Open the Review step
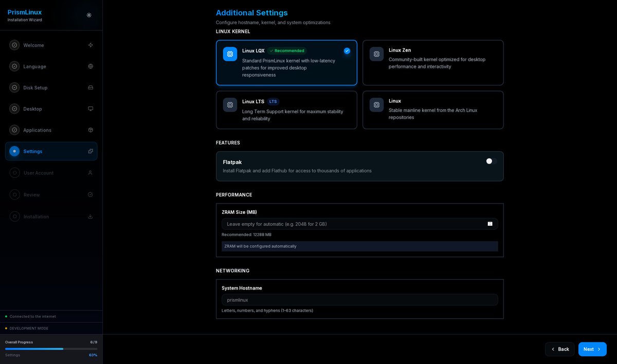The image size is (617, 364). (51, 195)
